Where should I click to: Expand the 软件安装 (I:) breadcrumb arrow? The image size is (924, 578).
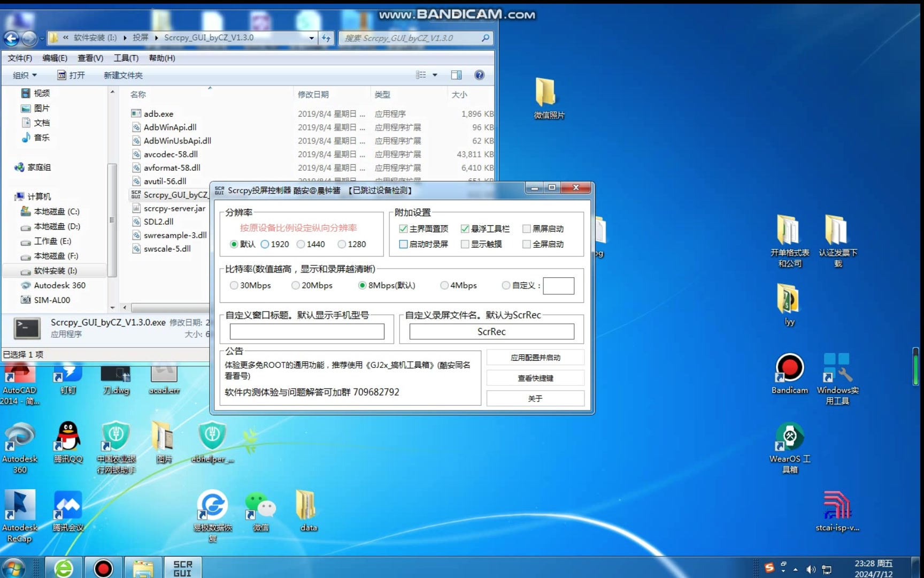(x=125, y=38)
